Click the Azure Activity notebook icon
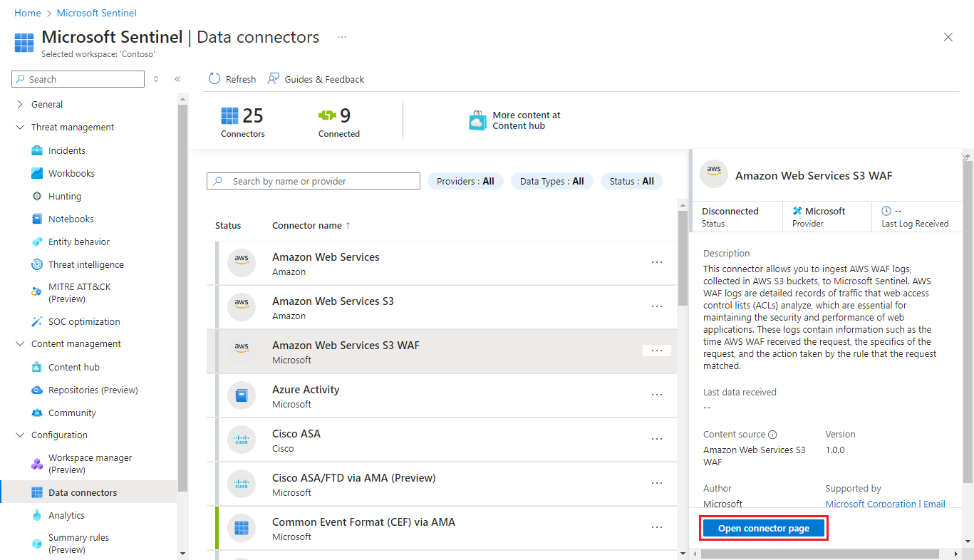 click(242, 395)
